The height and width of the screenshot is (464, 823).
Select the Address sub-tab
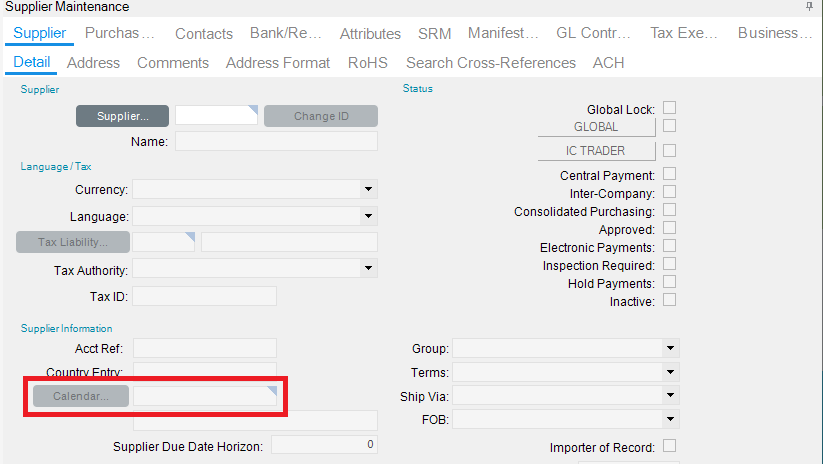[93, 63]
